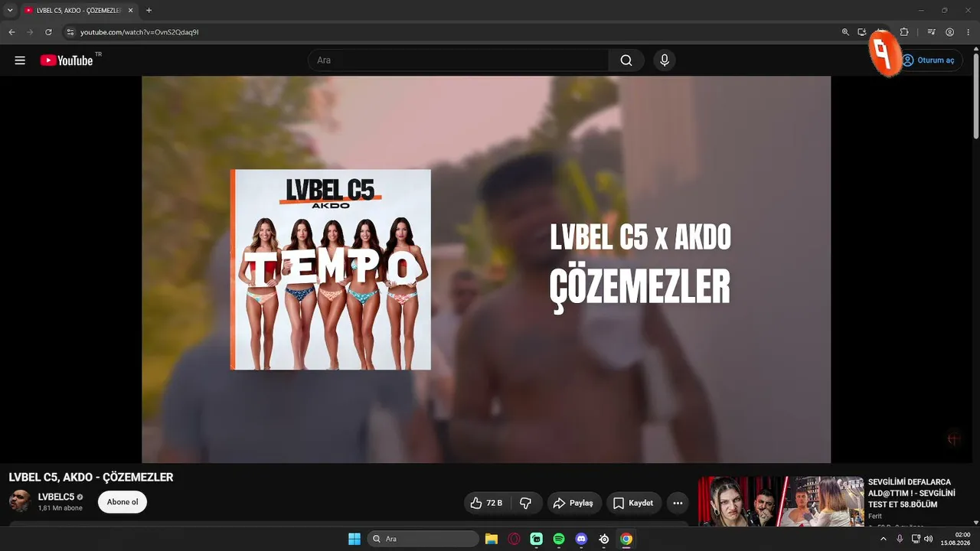980x551 pixels.
Task: Dislike the ÇÖZEMEZLER video
Action: click(526, 503)
